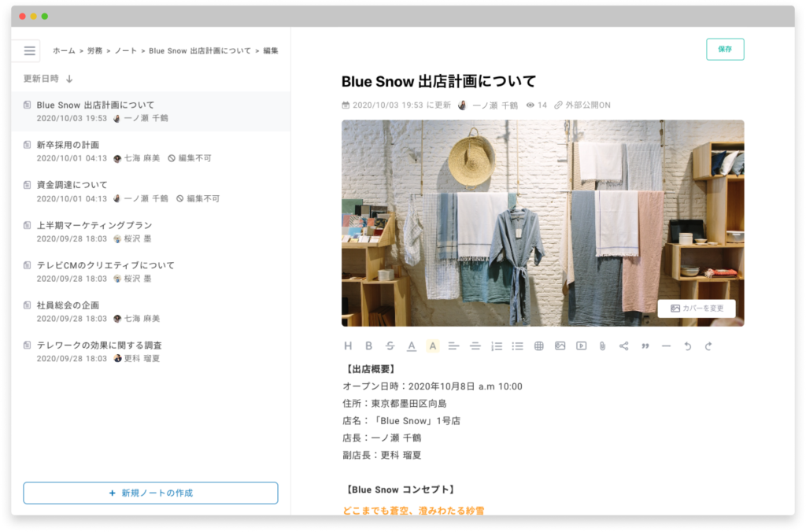
Task: Embed a video with the video icon
Action: pyautogui.click(x=582, y=345)
